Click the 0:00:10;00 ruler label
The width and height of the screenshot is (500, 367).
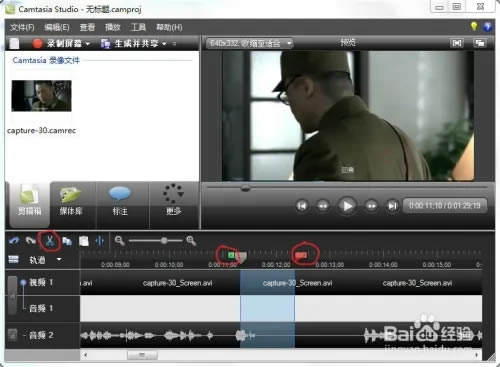point(169,265)
